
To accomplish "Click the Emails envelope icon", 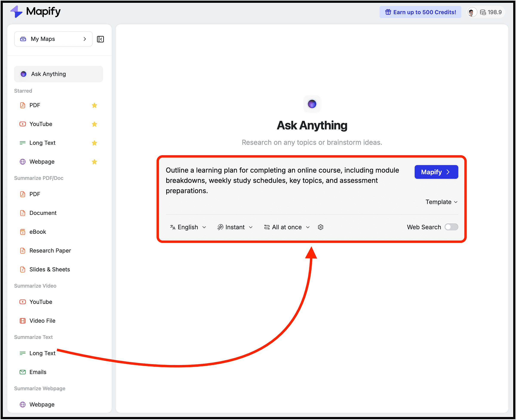I will click(23, 372).
